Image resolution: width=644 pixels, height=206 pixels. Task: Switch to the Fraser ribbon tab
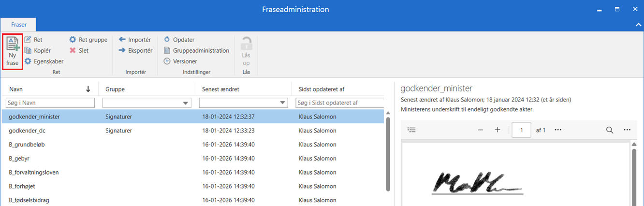pyautogui.click(x=19, y=24)
